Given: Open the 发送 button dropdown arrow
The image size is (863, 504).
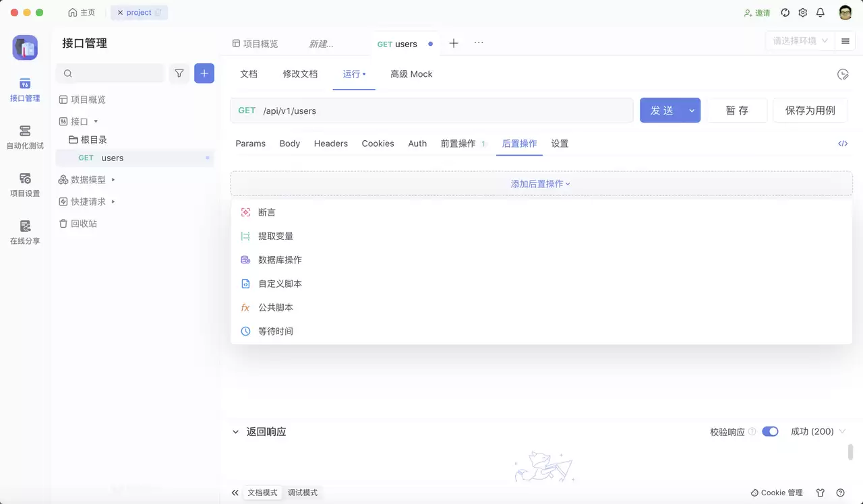Looking at the screenshot, I should click(692, 111).
